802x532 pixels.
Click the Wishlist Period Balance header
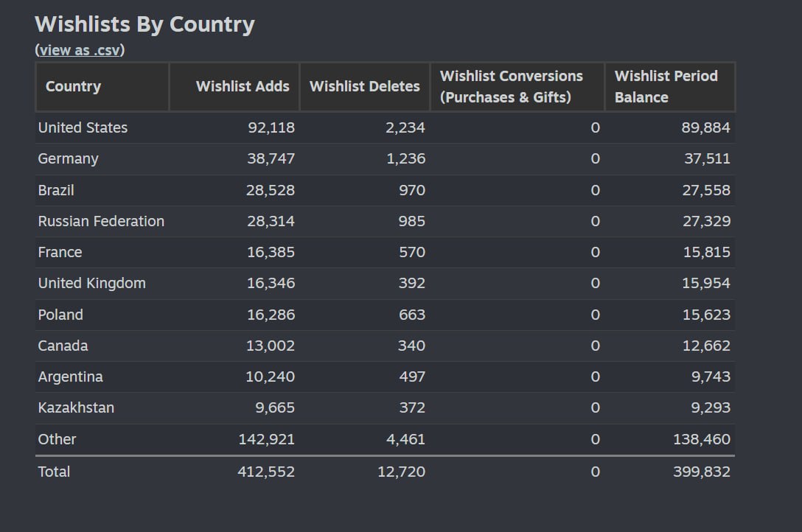pyautogui.click(x=666, y=86)
